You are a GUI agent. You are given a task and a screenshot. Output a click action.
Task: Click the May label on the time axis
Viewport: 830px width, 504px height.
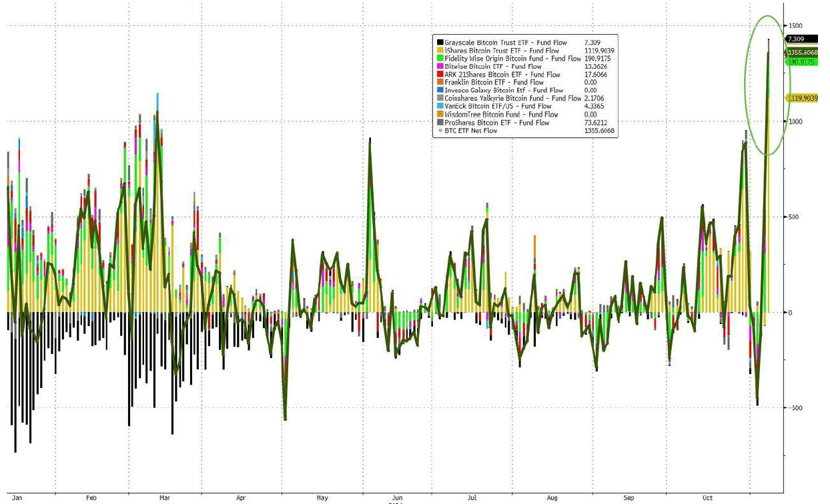click(323, 498)
